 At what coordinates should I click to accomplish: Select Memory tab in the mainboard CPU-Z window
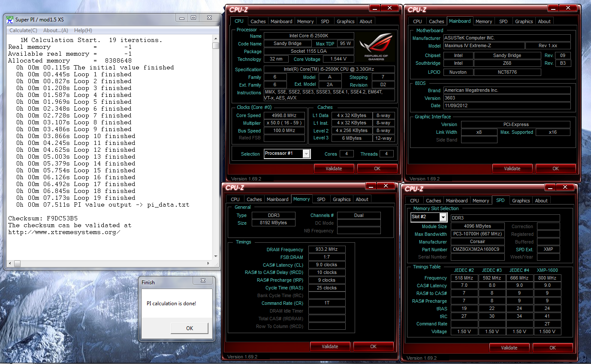pyautogui.click(x=484, y=21)
